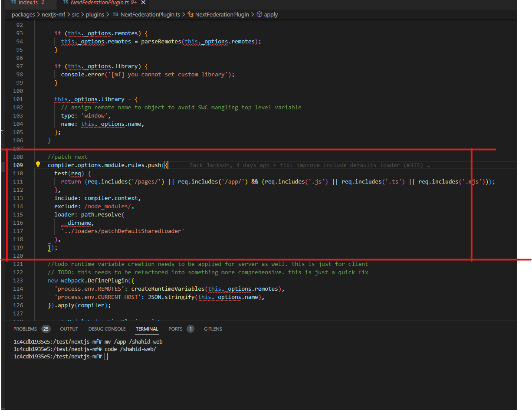Click the problems count badge showing 25

[x=46, y=329]
